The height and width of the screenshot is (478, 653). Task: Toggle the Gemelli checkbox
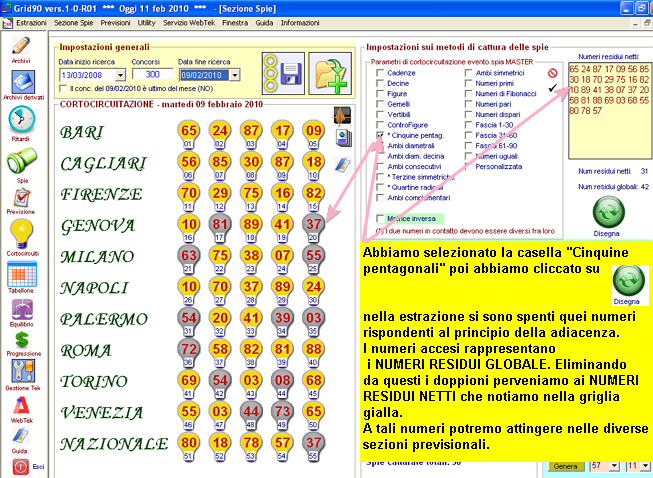pos(380,104)
